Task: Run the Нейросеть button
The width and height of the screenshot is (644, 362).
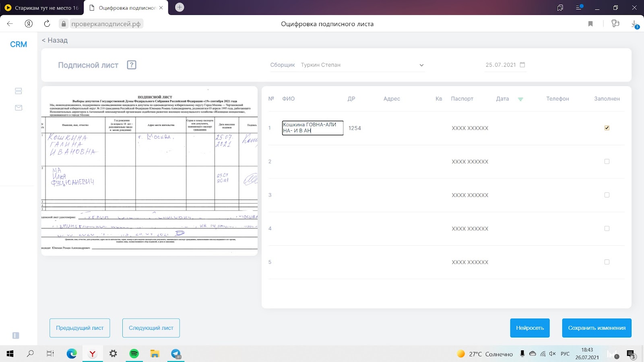Action: (530, 328)
